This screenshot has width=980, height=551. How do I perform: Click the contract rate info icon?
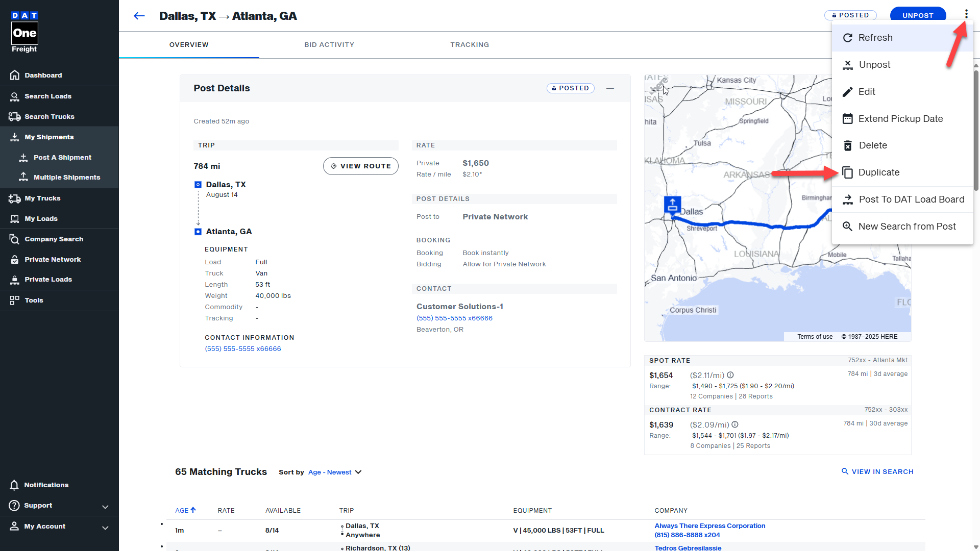pyautogui.click(x=735, y=424)
